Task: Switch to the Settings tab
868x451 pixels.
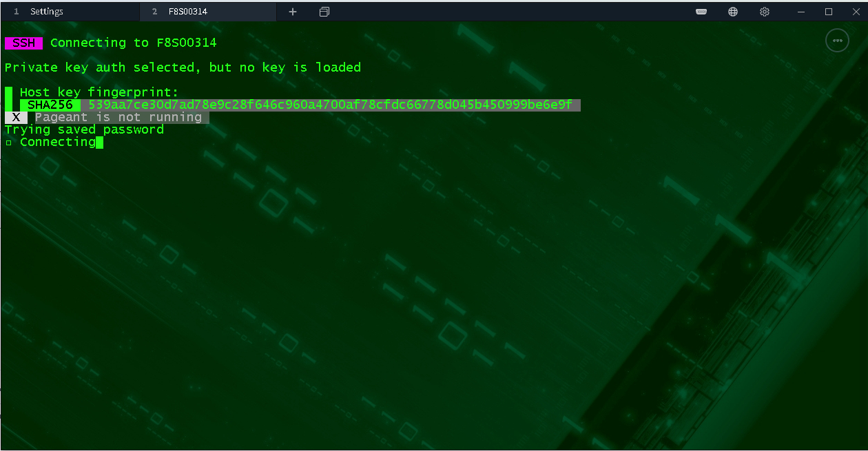Action: click(x=70, y=12)
